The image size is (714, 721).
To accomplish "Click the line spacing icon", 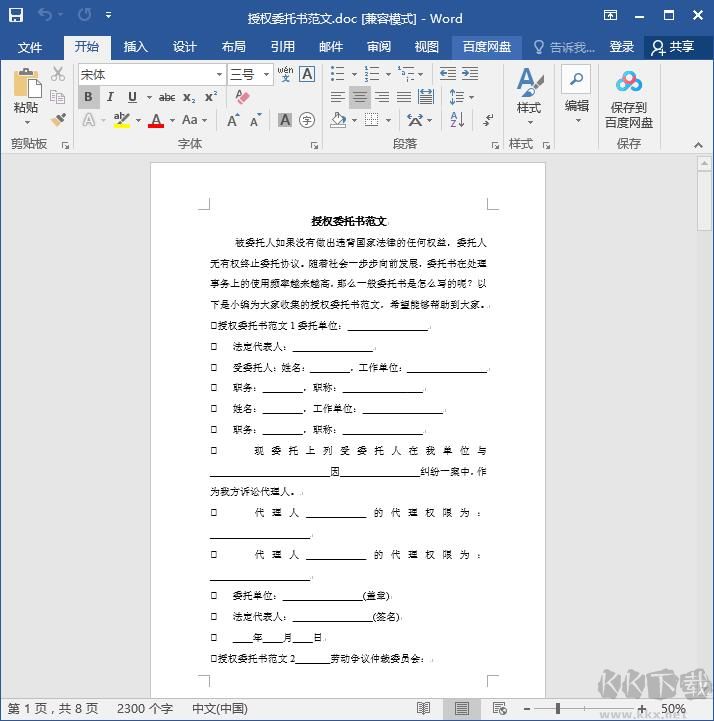I will (457, 97).
